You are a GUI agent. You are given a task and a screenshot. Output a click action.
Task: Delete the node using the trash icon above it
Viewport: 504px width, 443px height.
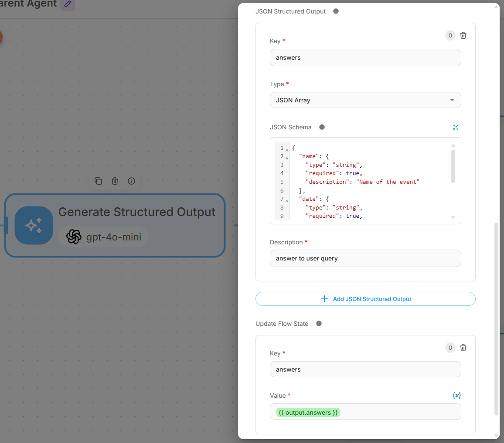115,181
